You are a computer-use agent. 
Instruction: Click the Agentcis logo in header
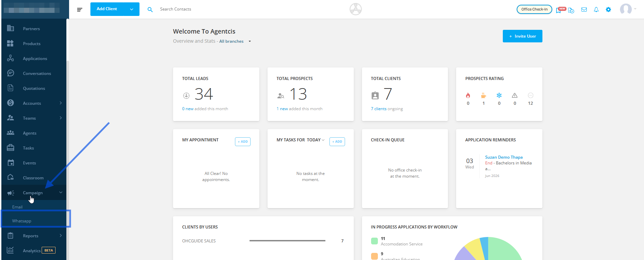pos(356,9)
